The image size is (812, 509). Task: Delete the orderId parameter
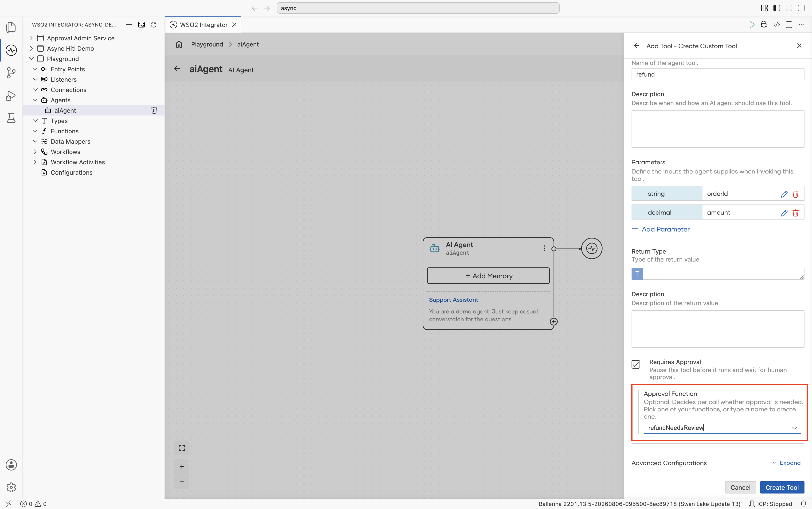click(x=796, y=194)
